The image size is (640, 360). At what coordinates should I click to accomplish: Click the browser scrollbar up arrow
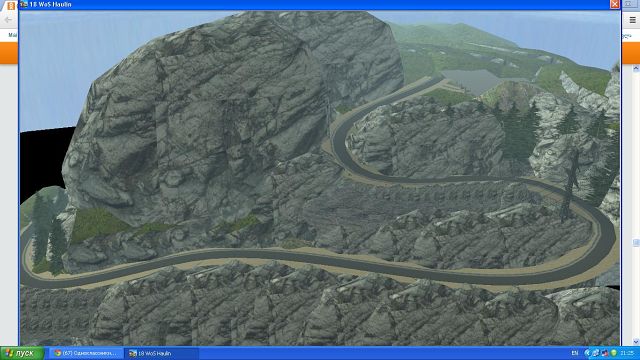click(636, 69)
